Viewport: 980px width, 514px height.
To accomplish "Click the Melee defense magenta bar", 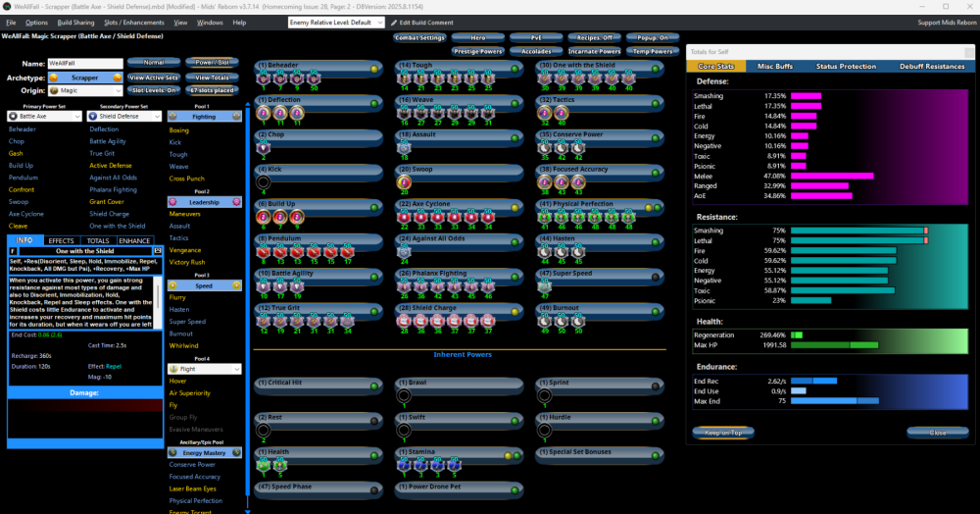I will tap(831, 177).
